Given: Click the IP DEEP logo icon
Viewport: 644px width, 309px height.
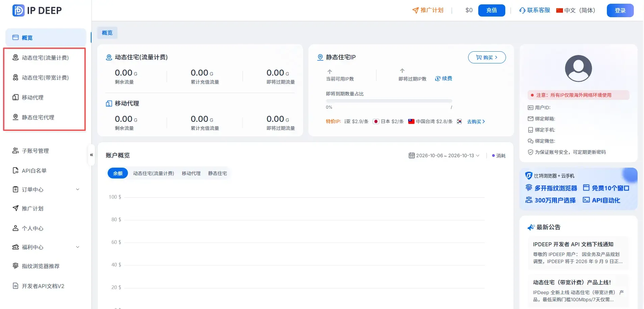Looking at the screenshot, I should [x=18, y=10].
